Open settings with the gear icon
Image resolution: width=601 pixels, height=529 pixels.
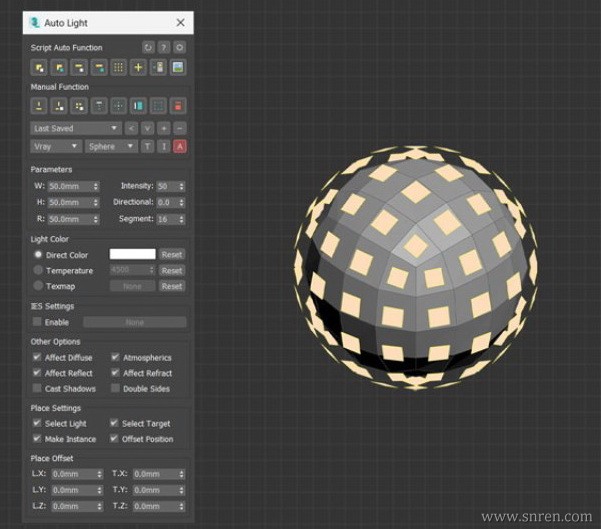[180, 47]
